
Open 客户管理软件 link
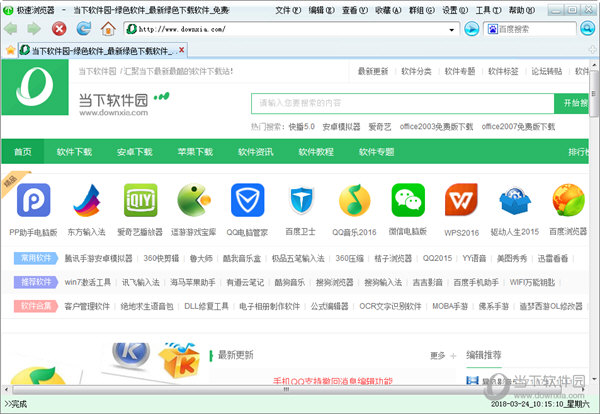tap(87, 306)
